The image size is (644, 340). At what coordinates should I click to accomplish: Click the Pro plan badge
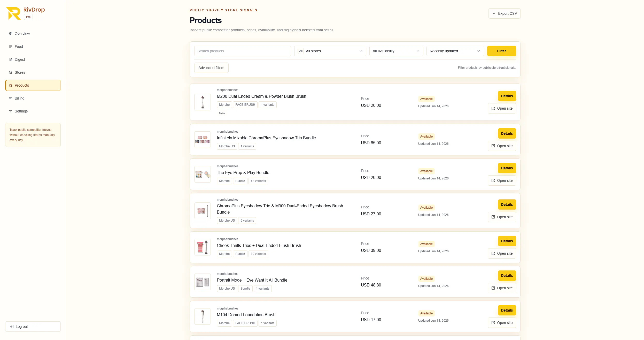pyautogui.click(x=28, y=17)
